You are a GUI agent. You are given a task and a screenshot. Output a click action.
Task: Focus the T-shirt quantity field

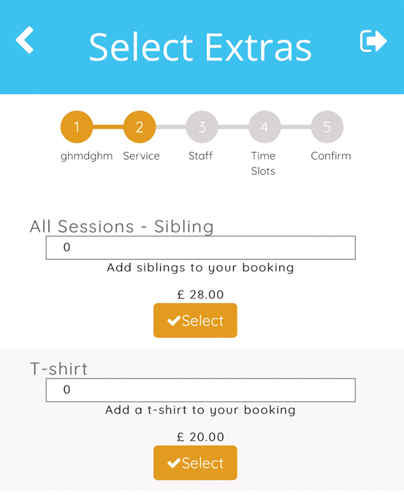pos(201,390)
